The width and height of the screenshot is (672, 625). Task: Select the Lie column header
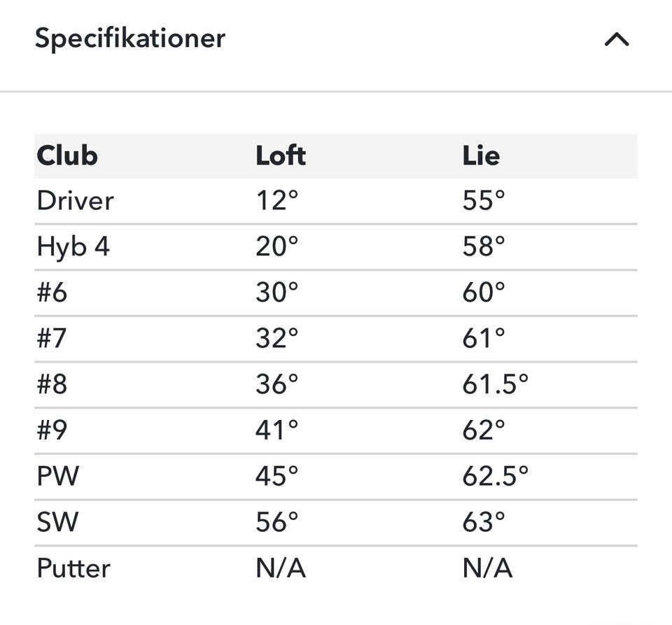[x=481, y=155]
